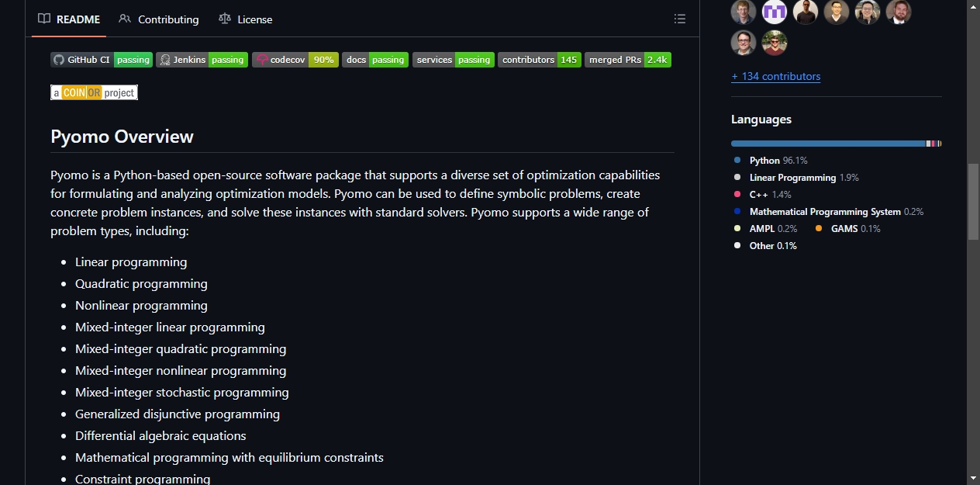Click the first contributor avatar in top row

(x=744, y=12)
